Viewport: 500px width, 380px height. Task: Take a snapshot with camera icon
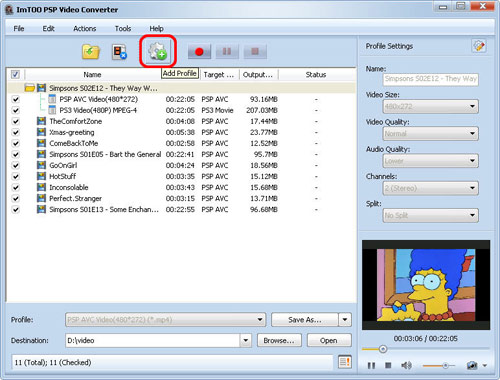(472, 366)
